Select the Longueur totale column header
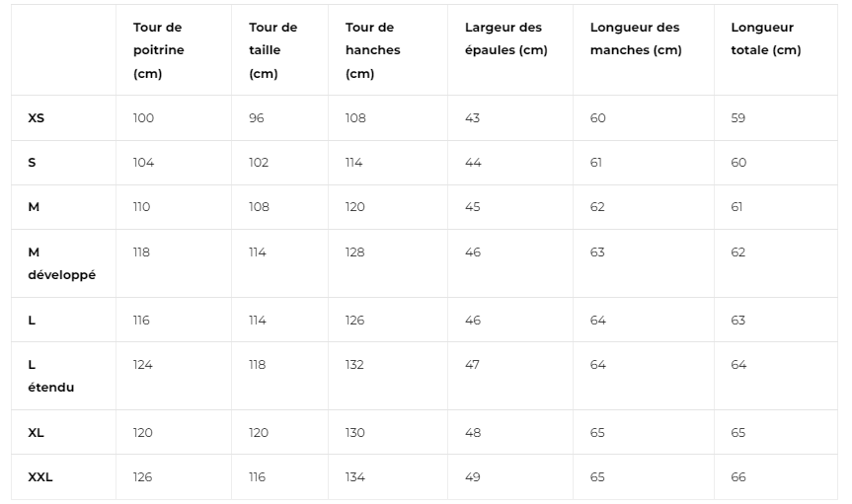The height and width of the screenshot is (504, 852). click(765, 38)
